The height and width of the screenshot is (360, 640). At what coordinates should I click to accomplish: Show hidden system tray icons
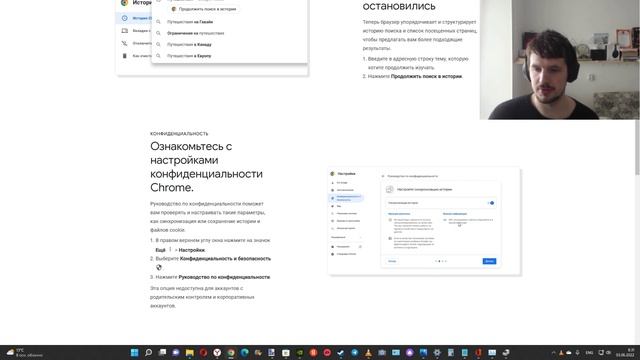(x=553, y=353)
